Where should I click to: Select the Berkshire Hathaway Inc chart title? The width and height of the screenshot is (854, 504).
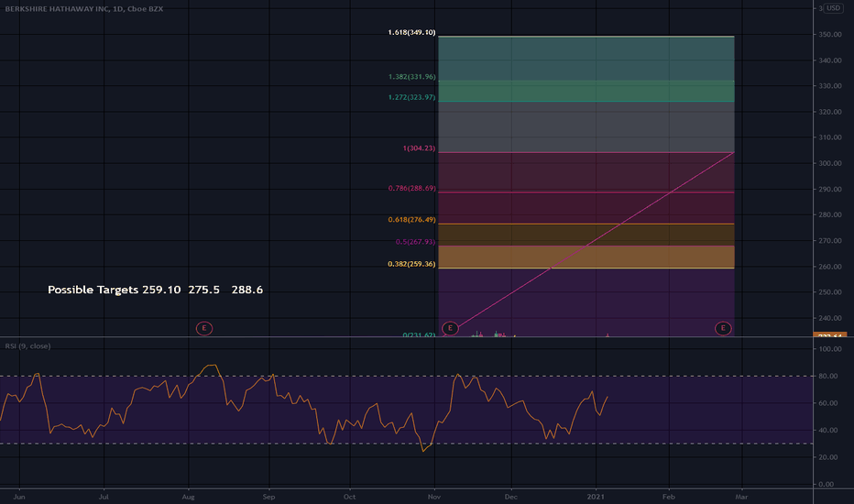tap(84, 9)
